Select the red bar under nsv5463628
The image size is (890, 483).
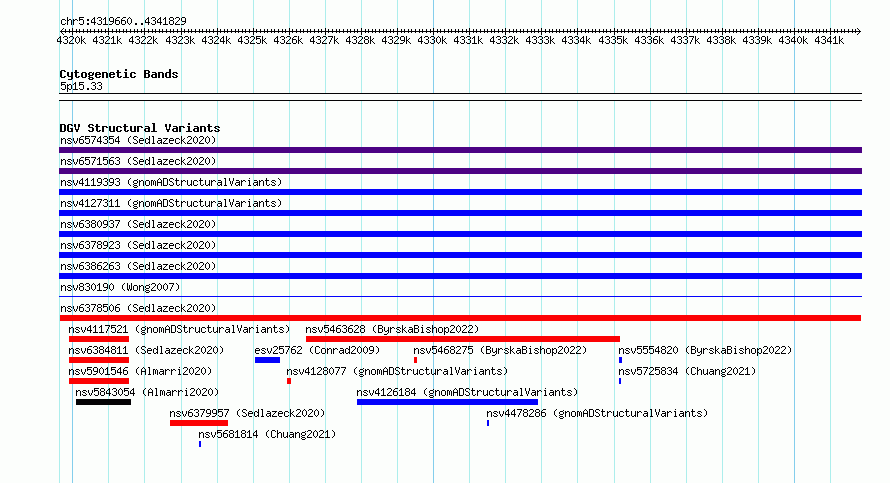(463, 339)
